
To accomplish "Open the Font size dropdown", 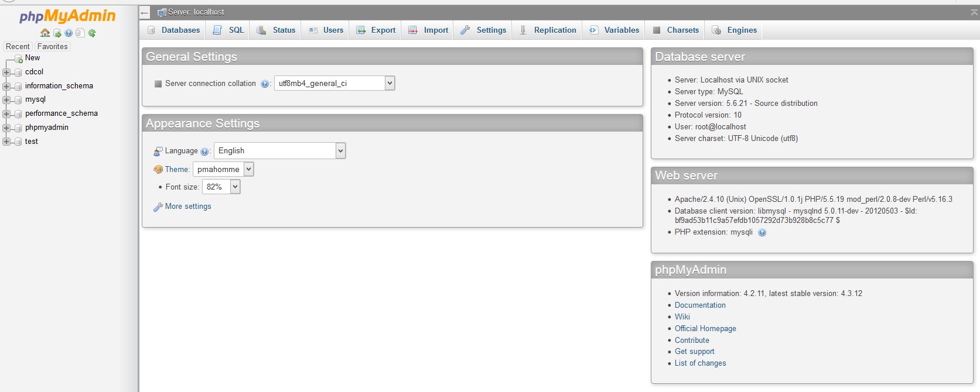I will point(221,187).
